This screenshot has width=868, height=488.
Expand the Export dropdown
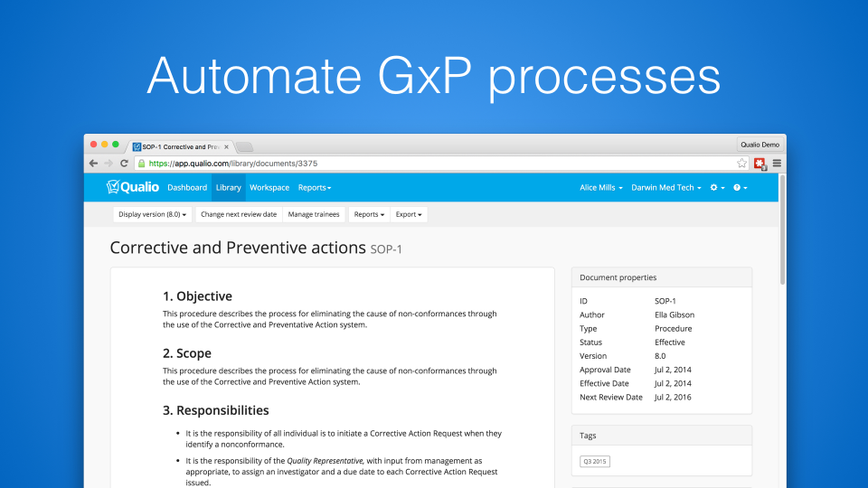[409, 214]
